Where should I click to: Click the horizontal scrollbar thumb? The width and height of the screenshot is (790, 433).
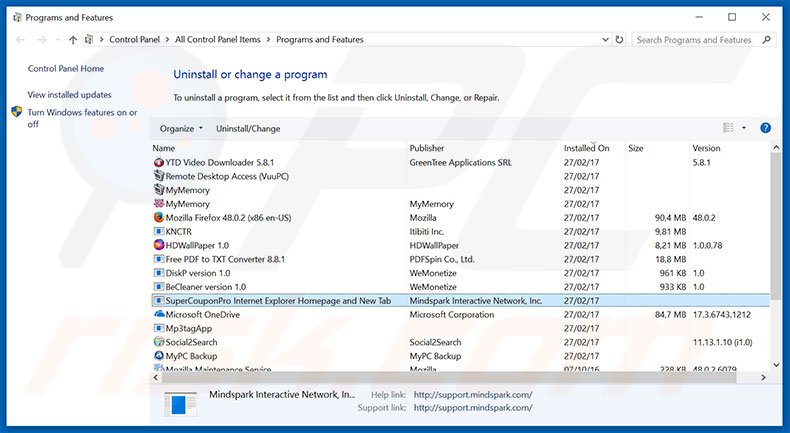(x=448, y=377)
